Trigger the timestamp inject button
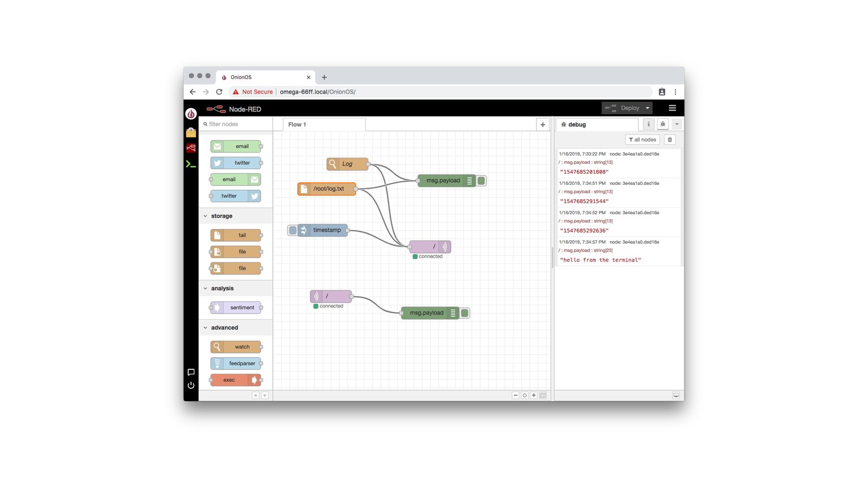Viewport: 868px width, 488px height. pos(293,230)
